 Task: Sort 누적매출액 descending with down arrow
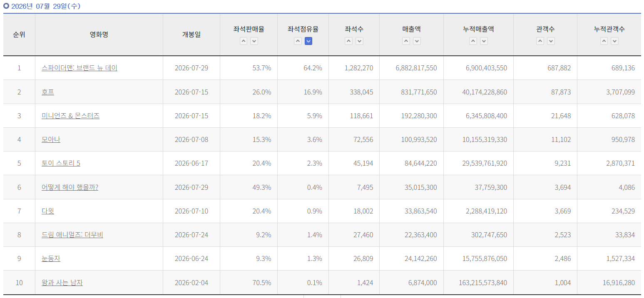click(484, 41)
